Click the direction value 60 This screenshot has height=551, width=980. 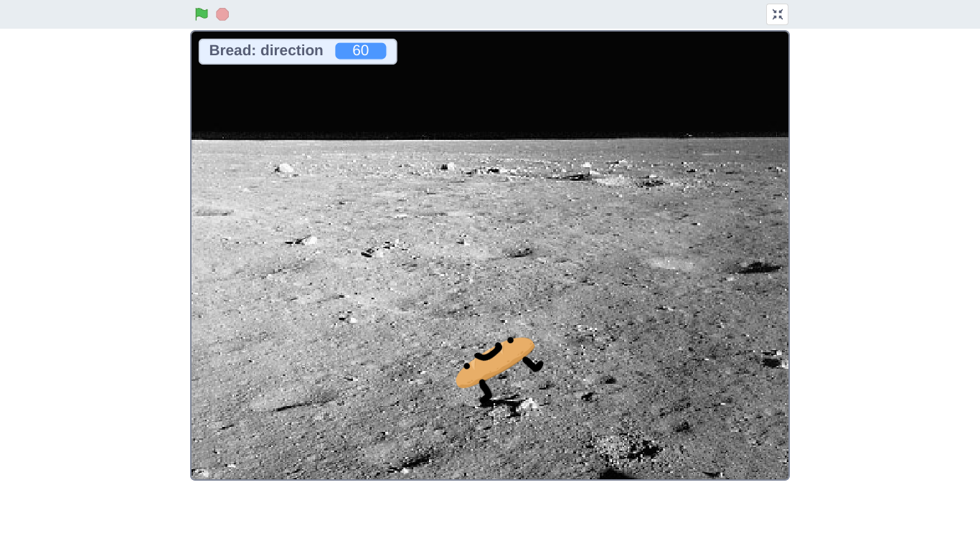click(x=361, y=51)
